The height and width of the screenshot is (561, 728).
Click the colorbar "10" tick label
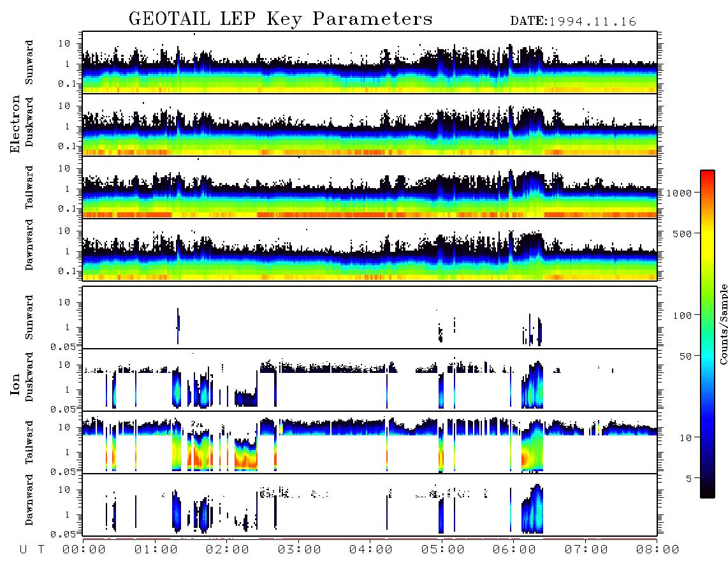685,437
